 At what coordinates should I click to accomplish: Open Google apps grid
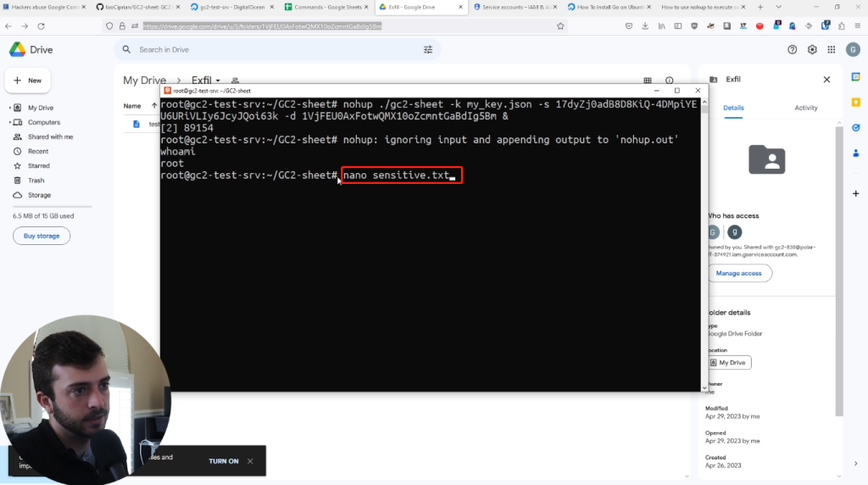pos(832,50)
